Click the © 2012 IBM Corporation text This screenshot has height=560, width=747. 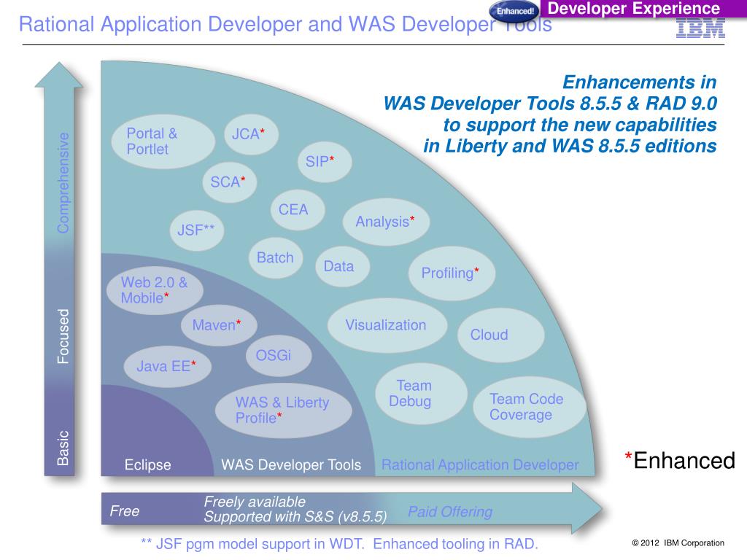pyautogui.click(x=678, y=542)
